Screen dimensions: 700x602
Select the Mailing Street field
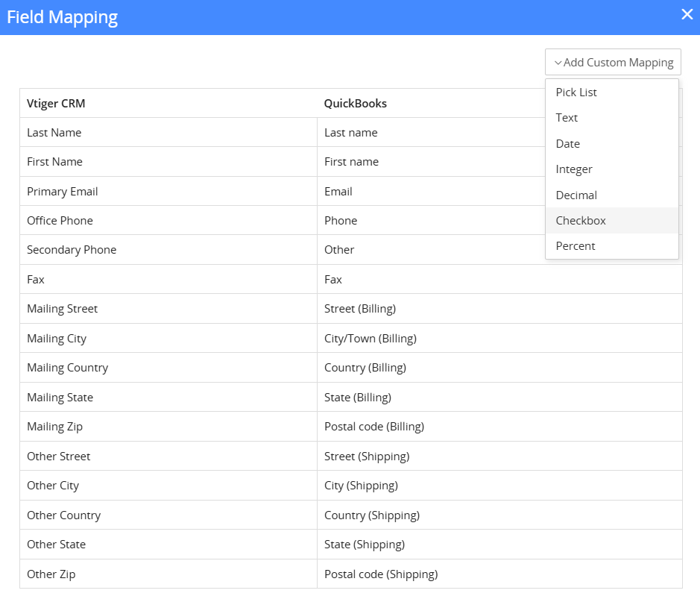pos(168,309)
